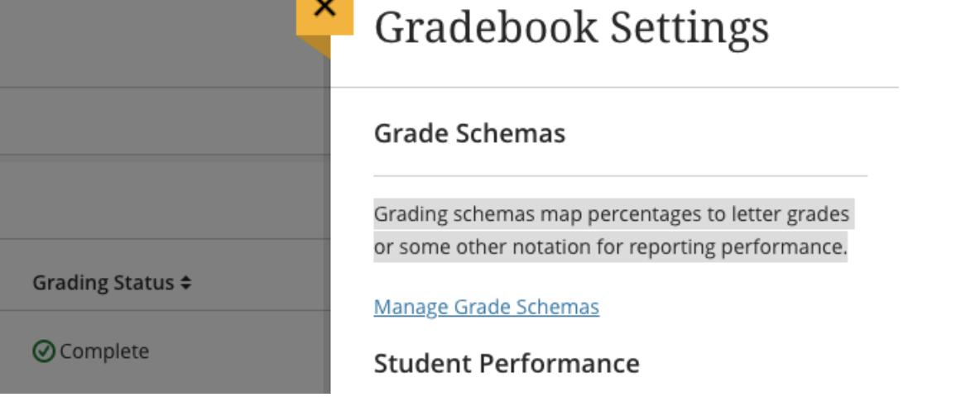Click the green checkmark Complete icon
The width and height of the screenshot is (980, 397).
[43, 352]
